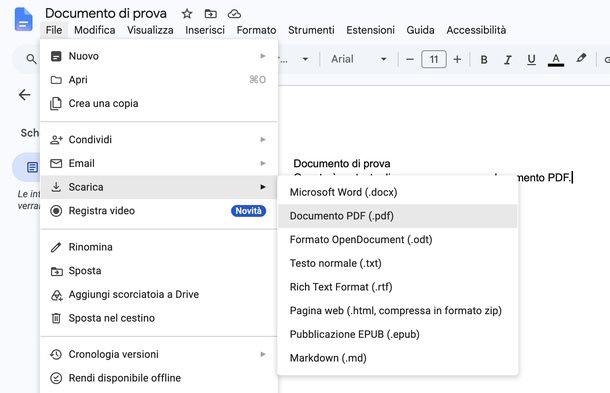Screen dimensions: 610x393
Task: Open the Google Docs home icon
Action: [23, 19]
